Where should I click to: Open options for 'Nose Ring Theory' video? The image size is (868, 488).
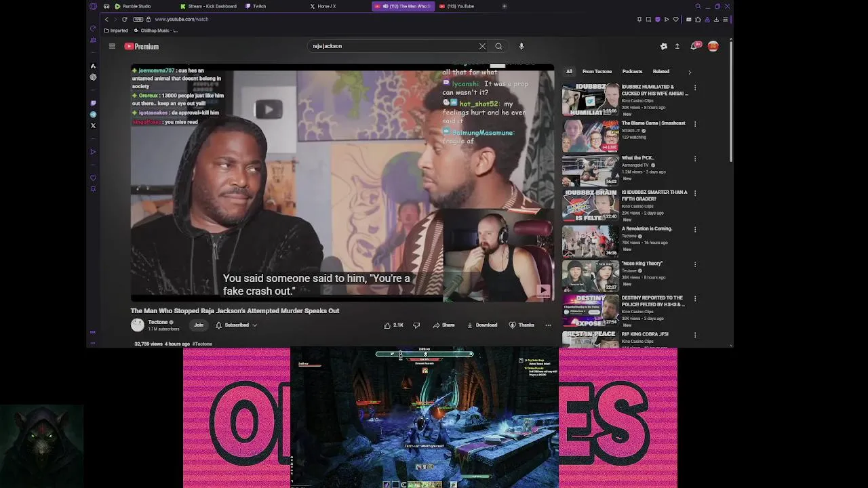695,264
